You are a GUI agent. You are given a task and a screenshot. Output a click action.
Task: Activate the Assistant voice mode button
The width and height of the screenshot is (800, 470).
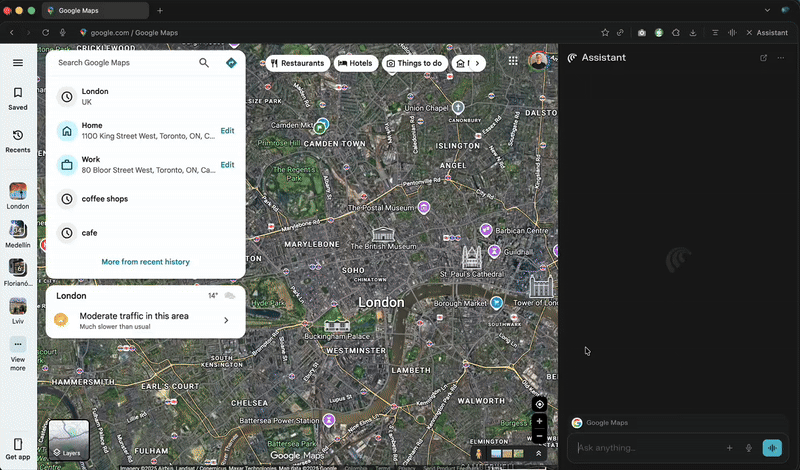pos(771,448)
